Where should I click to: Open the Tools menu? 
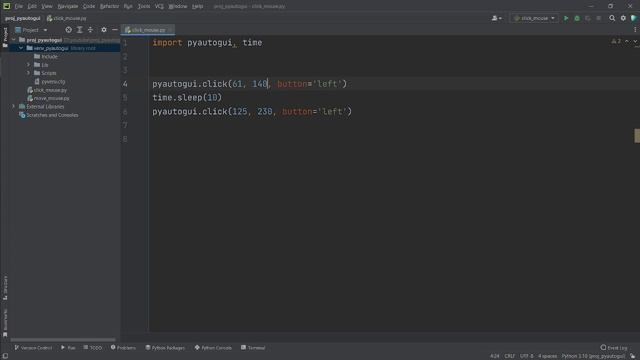pyautogui.click(x=144, y=6)
